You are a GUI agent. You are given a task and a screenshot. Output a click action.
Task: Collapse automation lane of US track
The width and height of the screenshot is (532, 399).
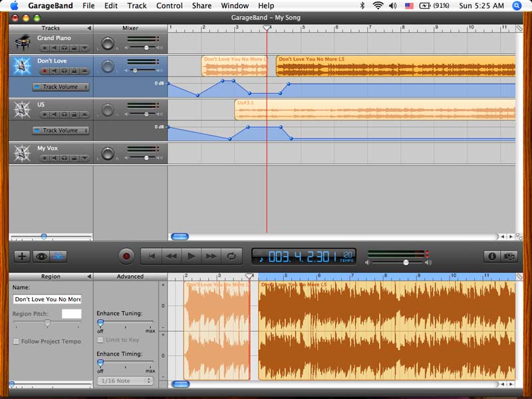pyautogui.click(x=84, y=114)
